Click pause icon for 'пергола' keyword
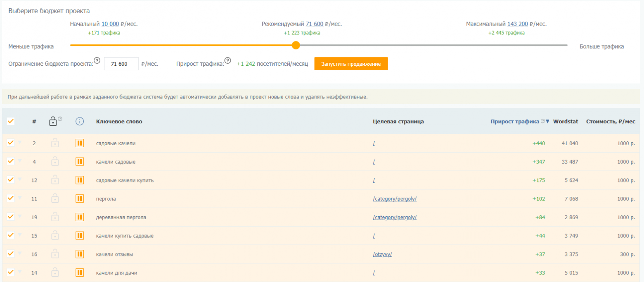The image size is (644, 282). click(x=80, y=198)
